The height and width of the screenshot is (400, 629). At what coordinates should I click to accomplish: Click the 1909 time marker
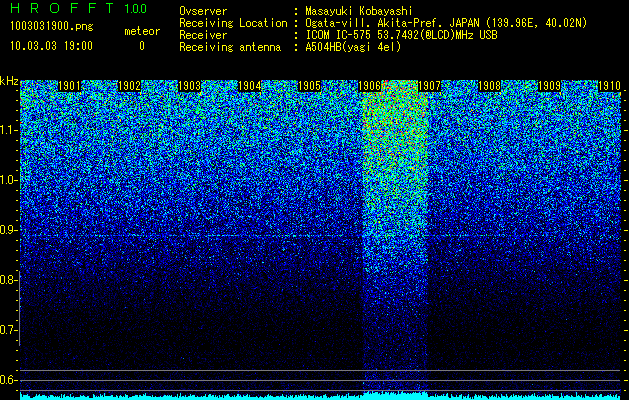coord(549,86)
